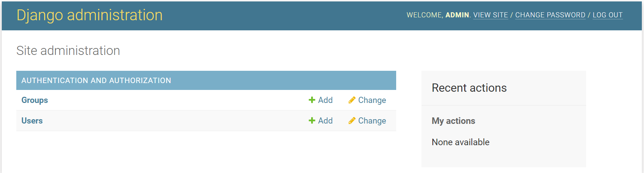Image resolution: width=644 pixels, height=173 pixels.
Task: Follow the View Site link
Action: click(491, 15)
